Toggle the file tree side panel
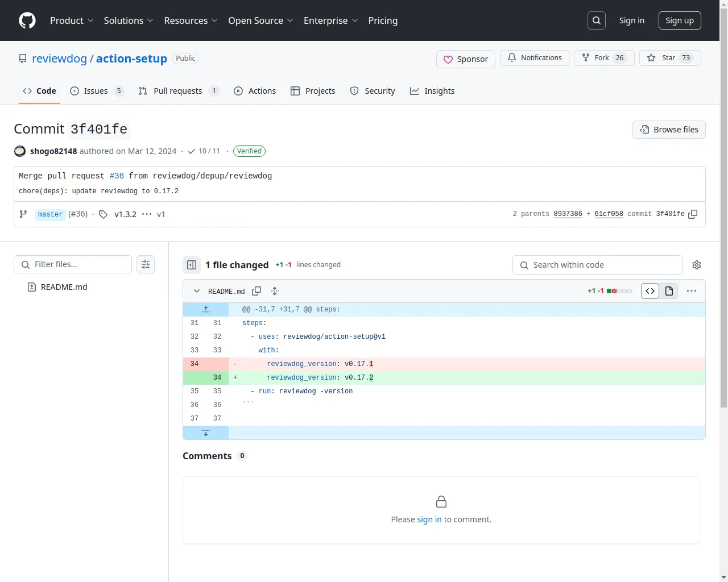 pos(192,265)
